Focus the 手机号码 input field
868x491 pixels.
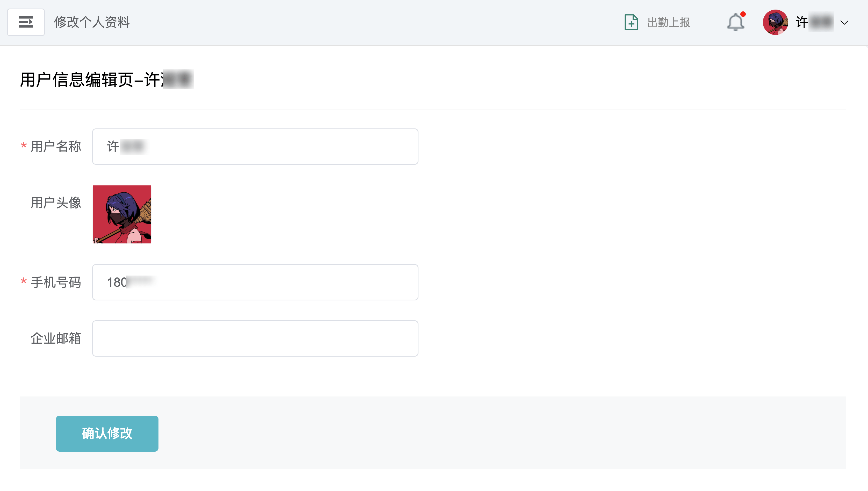255,282
